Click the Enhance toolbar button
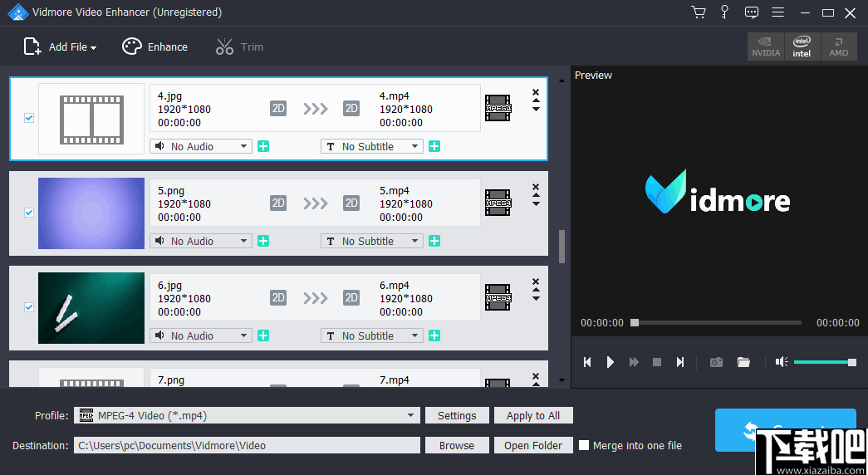The image size is (868, 475). [x=155, y=47]
